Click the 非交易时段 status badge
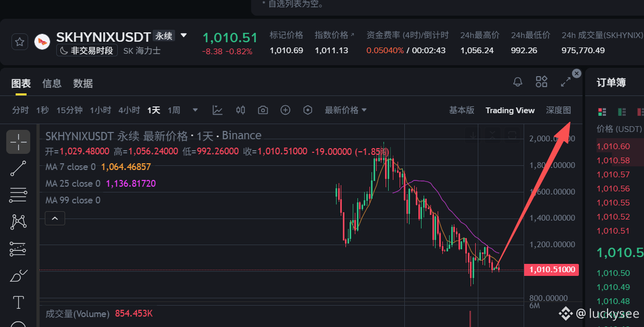 tap(87, 51)
